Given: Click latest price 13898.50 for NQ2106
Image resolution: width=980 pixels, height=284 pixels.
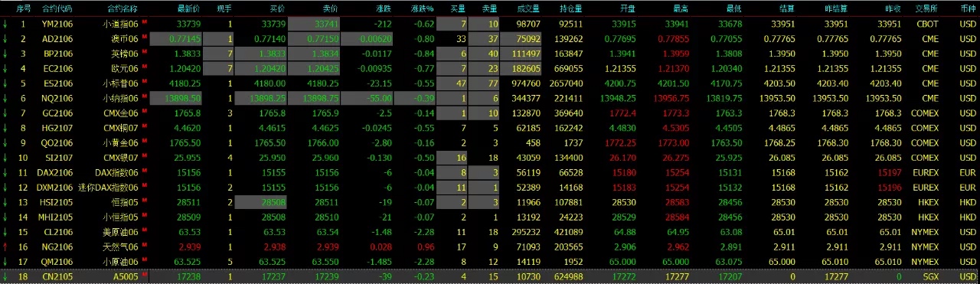Looking at the screenshot, I should (184, 98).
